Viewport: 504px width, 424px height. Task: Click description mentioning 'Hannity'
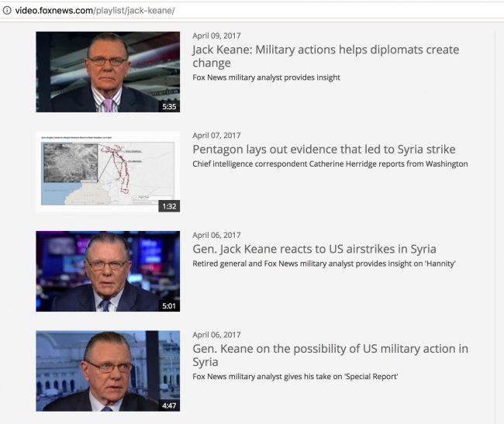click(x=324, y=264)
